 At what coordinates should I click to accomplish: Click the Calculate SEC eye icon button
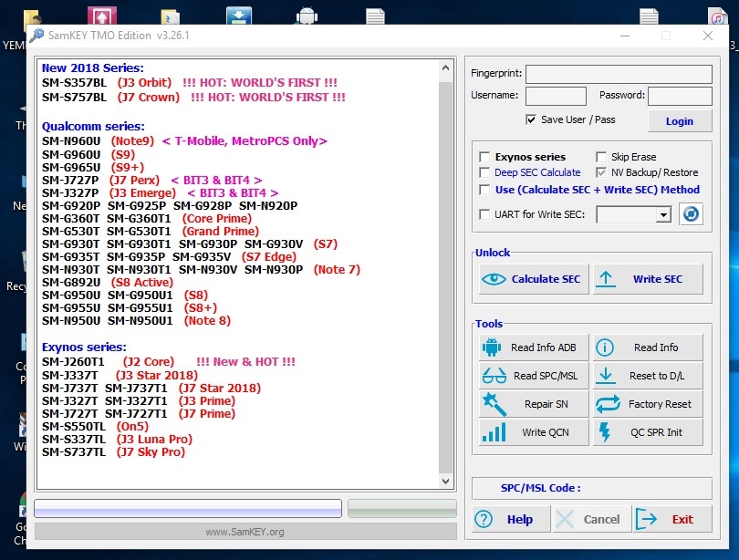pyautogui.click(x=534, y=279)
